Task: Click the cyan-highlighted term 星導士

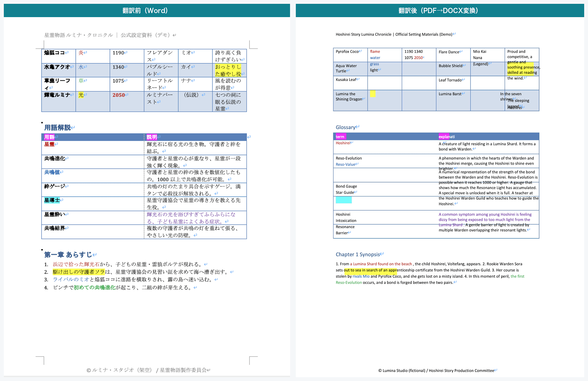Action: coord(52,200)
